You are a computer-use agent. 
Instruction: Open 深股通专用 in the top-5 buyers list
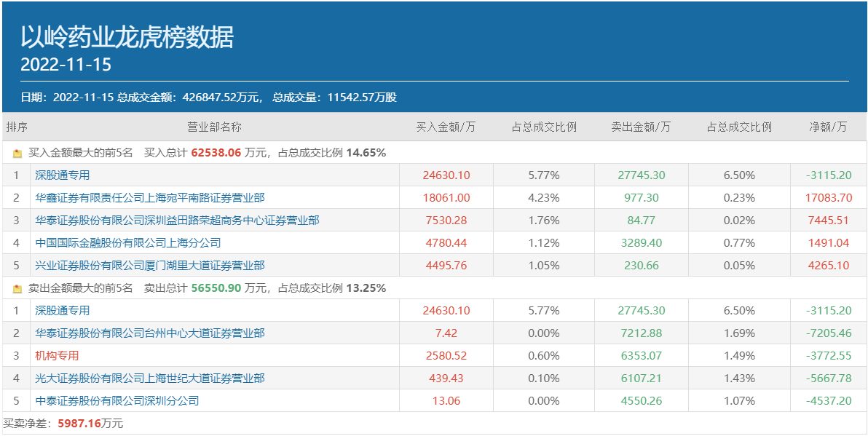coord(63,175)
